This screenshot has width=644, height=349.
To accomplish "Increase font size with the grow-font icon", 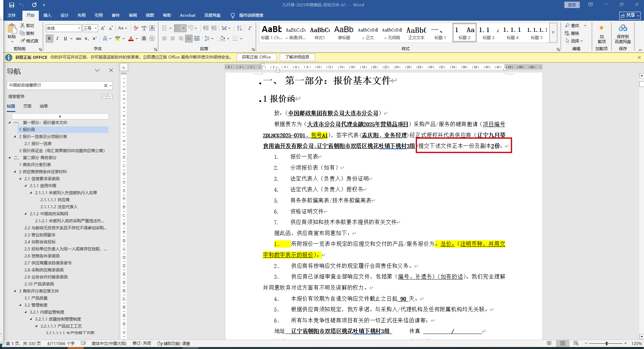I will pos(103,28).
